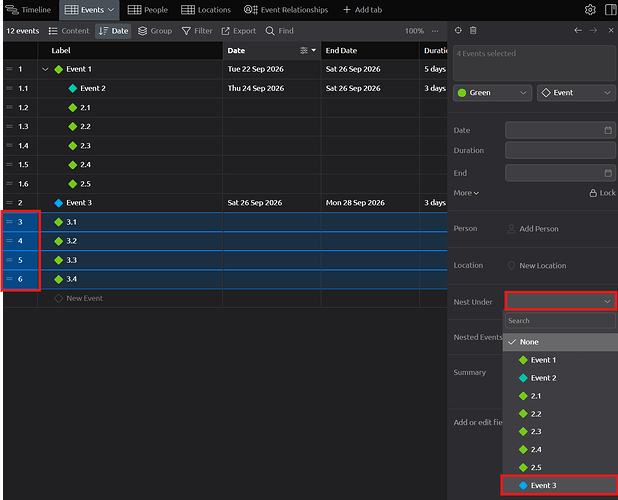This screenshot has height=500, width=618.
Task: Click the 4 Events selected title box
Action: 534,63
